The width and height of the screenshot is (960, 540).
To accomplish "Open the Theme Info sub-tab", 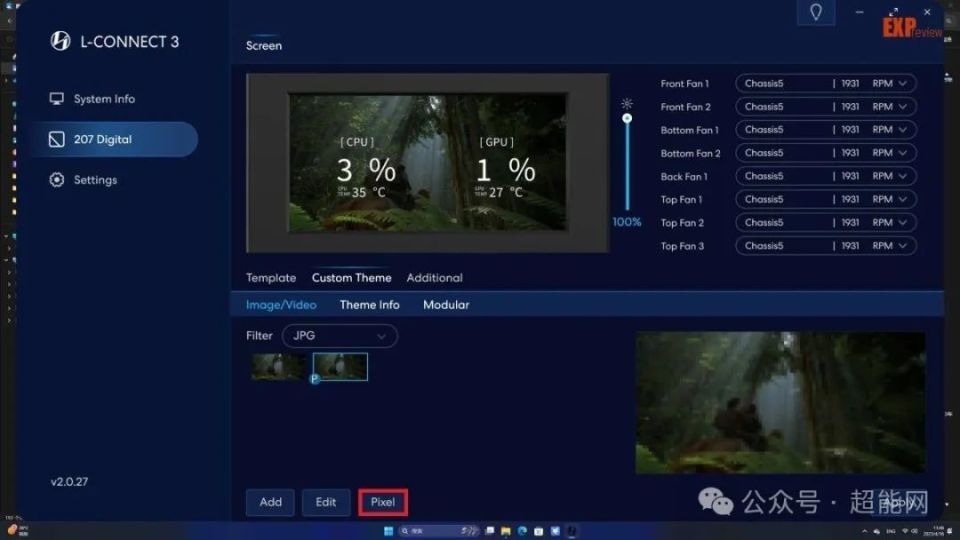I will tap(369, 305).
